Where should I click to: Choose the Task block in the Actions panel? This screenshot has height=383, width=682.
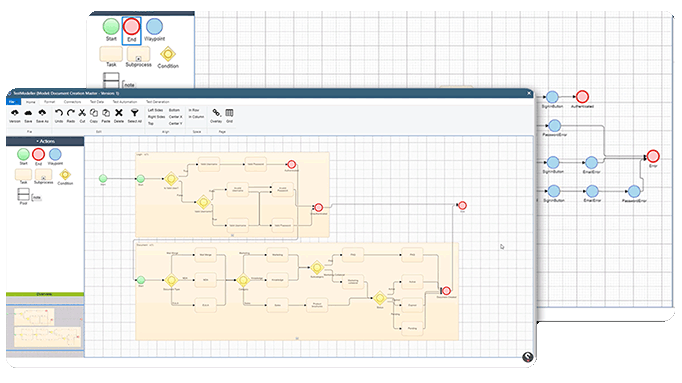(23, 175)
